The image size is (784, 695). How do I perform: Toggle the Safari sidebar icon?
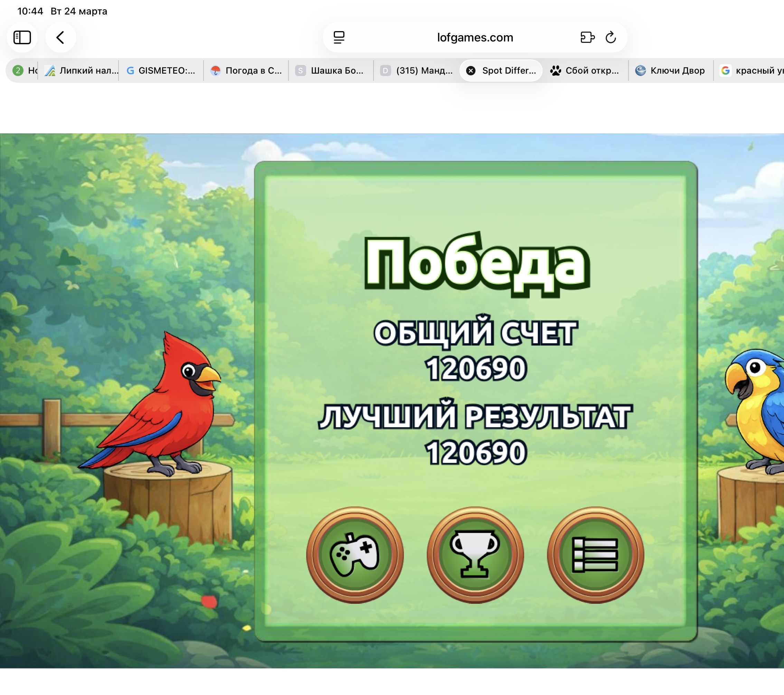tap(22, 38)
